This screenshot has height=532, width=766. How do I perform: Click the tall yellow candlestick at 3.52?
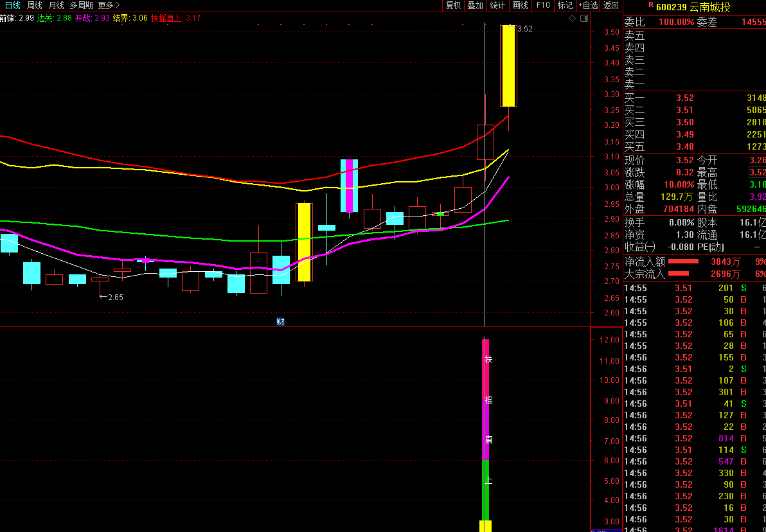(x=508, y=66)
